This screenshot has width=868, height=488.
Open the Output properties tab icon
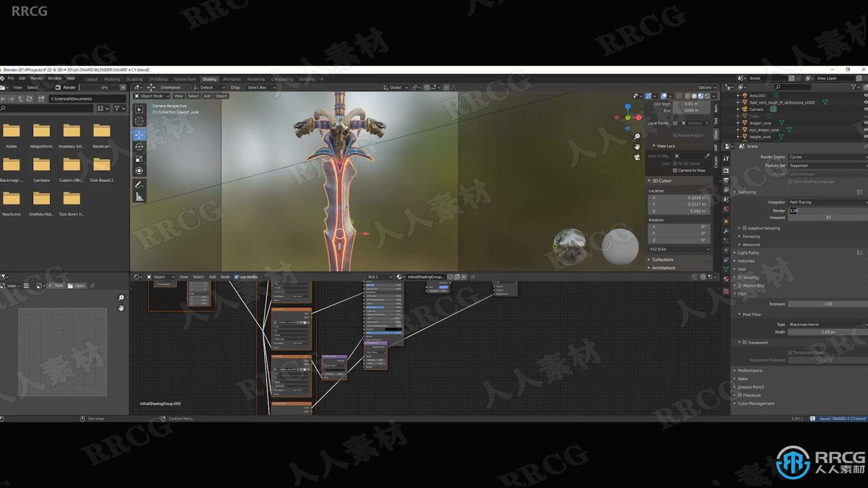tap(726, 180)
